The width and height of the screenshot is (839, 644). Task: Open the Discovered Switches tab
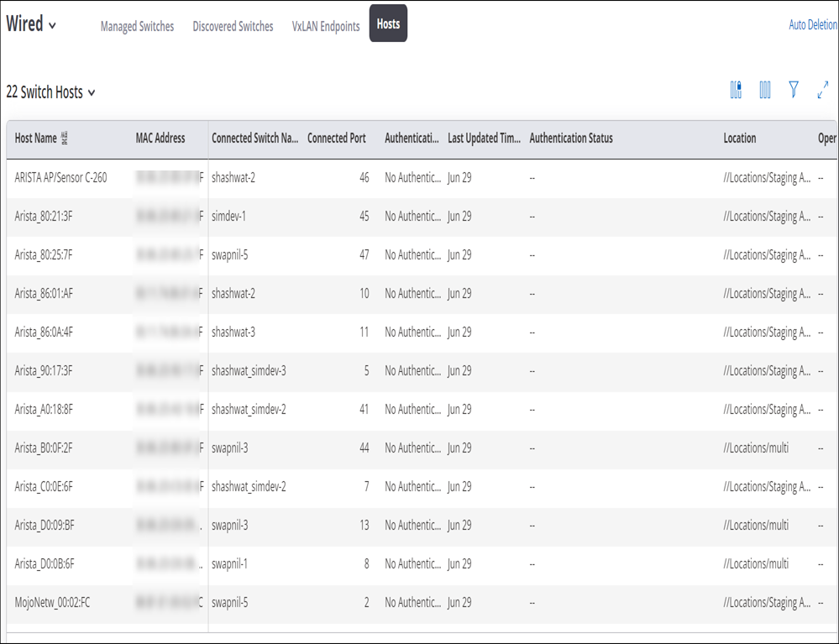click(233, 26)
